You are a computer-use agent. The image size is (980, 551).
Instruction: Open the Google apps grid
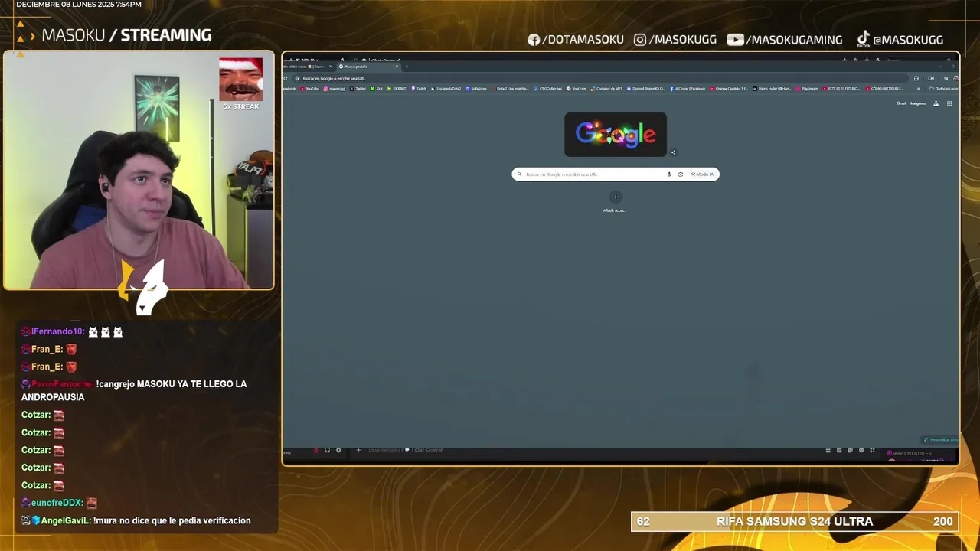pyautogui.click(x=949, y=103)
